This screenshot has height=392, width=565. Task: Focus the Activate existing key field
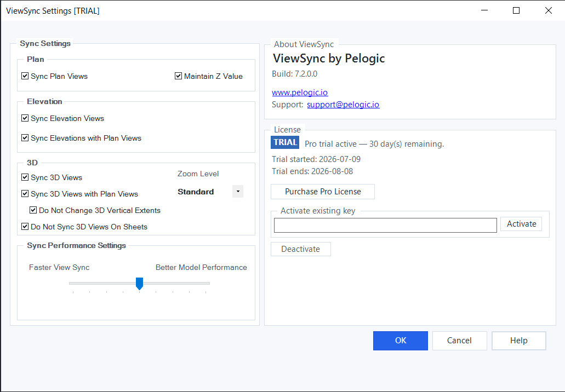(385, 226)
